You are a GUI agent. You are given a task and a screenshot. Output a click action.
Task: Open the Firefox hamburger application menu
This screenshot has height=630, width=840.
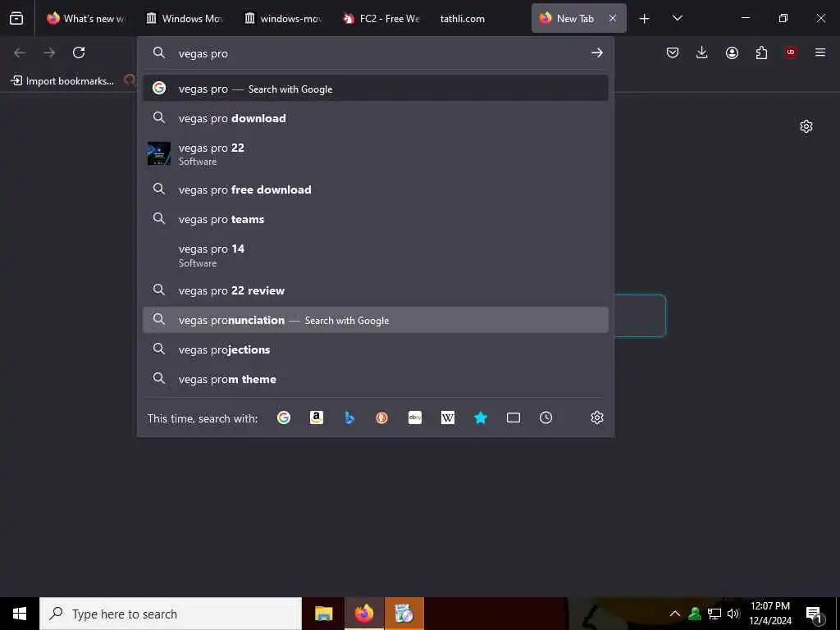[820, 52]
